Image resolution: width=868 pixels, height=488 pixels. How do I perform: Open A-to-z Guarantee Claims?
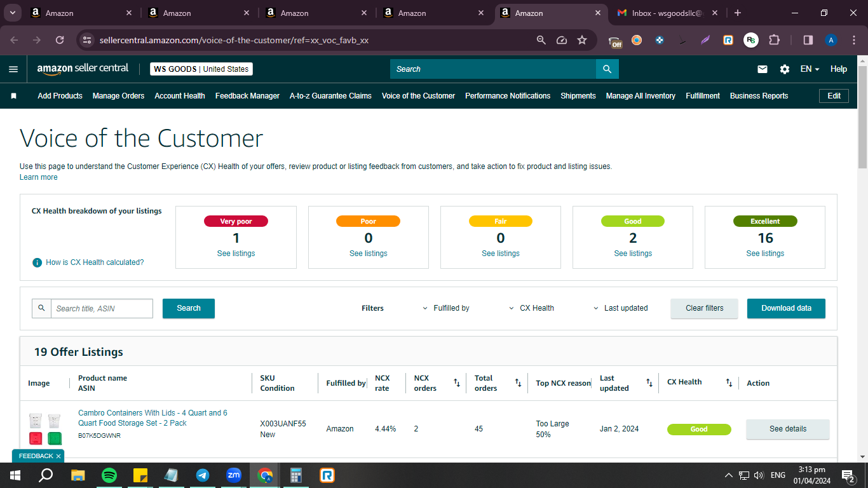(330, 96)
